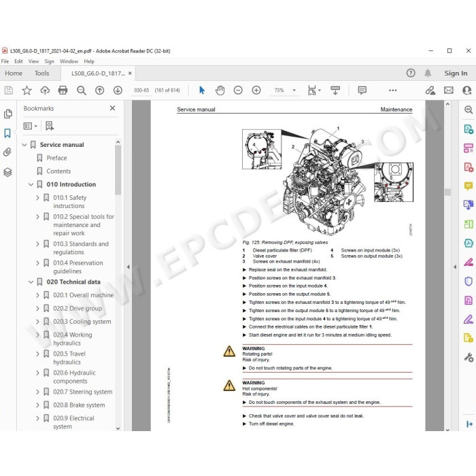This screenshot has width=476, height=476.
Task: Collapse the Service manual bookmark tree
Action: (x=24, y=145)
